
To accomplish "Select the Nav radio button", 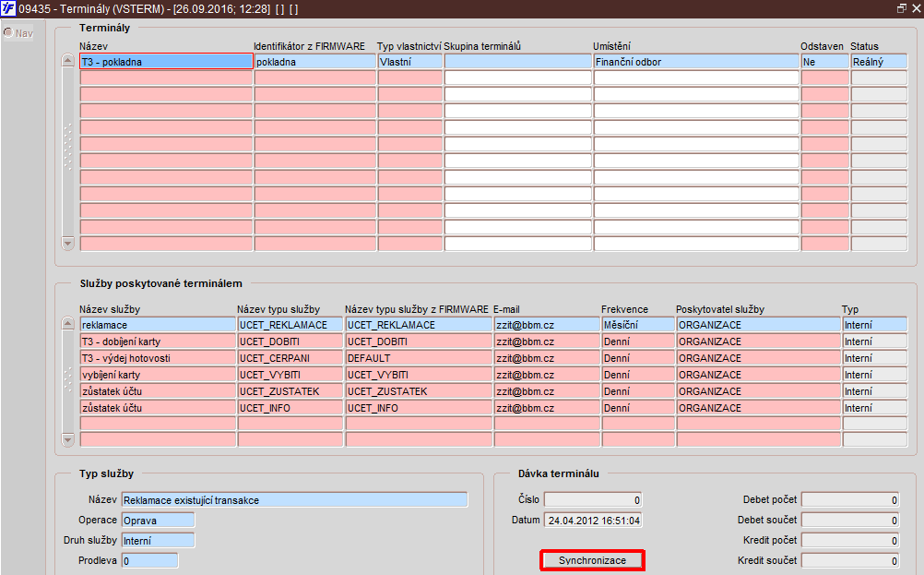I will [x=8, y=33].
